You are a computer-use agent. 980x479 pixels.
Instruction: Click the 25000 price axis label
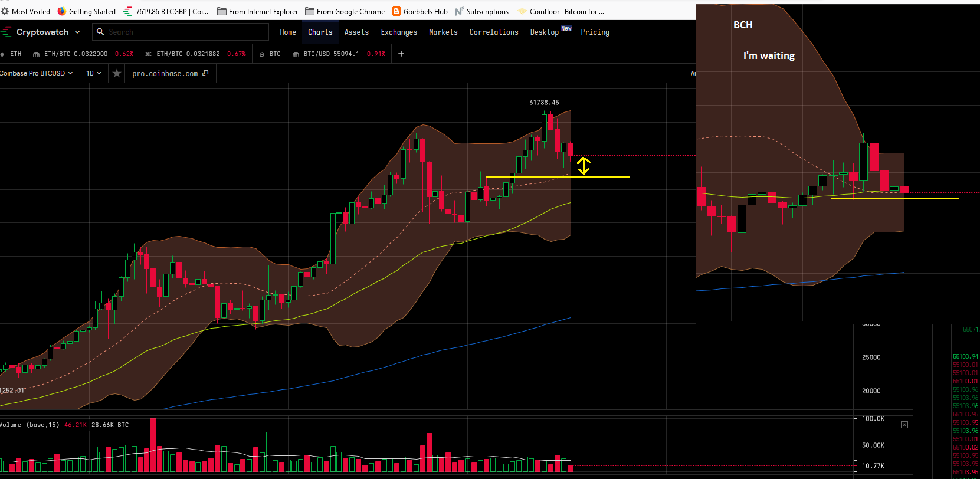(x=871, y=357)
